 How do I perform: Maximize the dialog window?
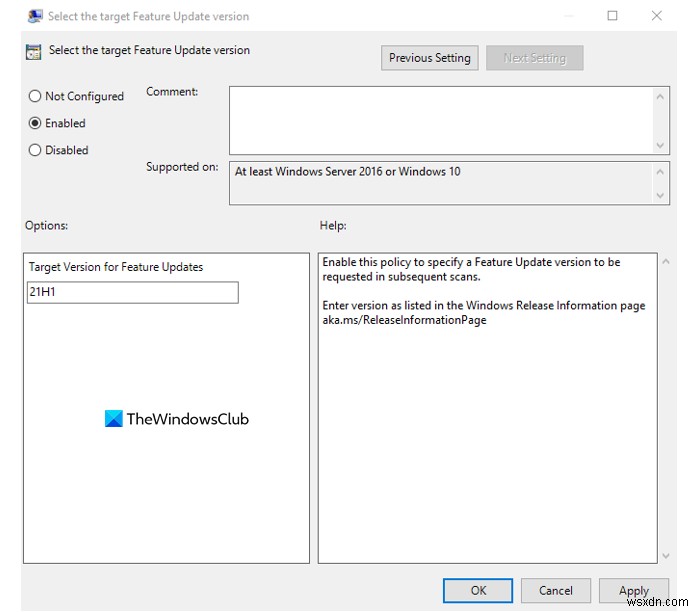612,16
